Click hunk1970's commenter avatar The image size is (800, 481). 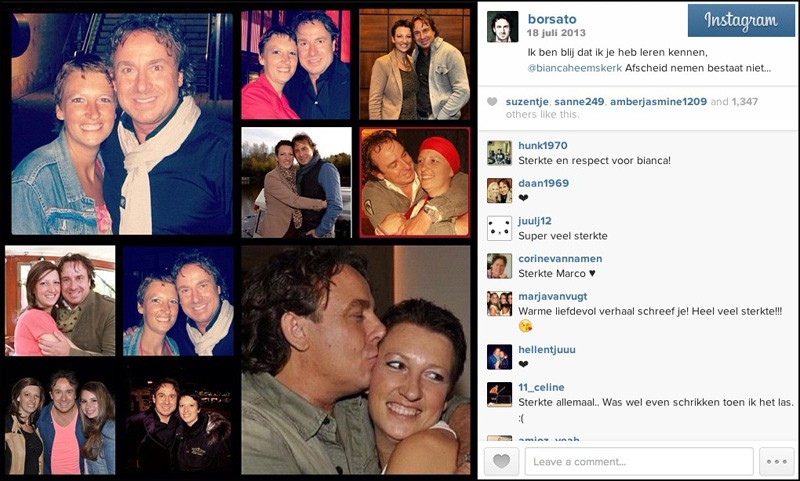click(x=499, y=153)
